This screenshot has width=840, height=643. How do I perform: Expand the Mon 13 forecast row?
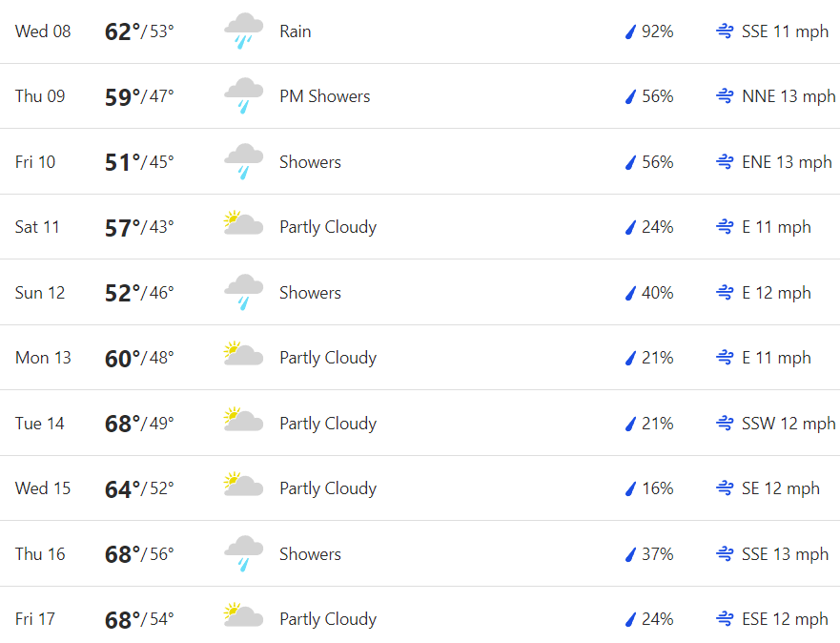(420, 358)
